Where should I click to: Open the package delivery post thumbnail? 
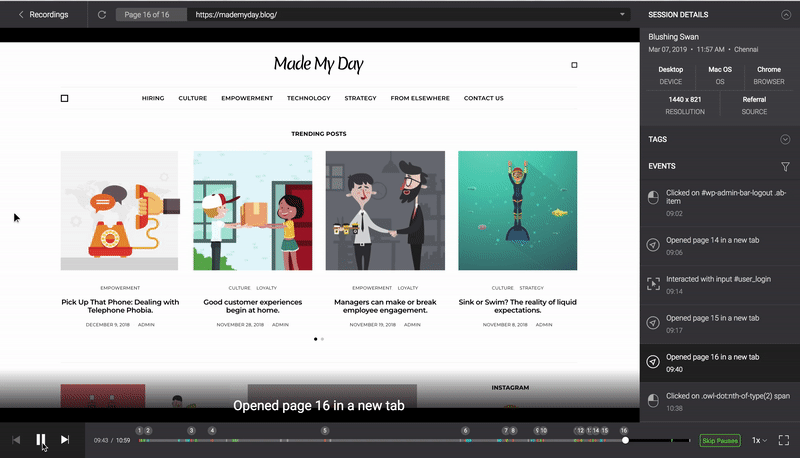(x=253, y=210)
